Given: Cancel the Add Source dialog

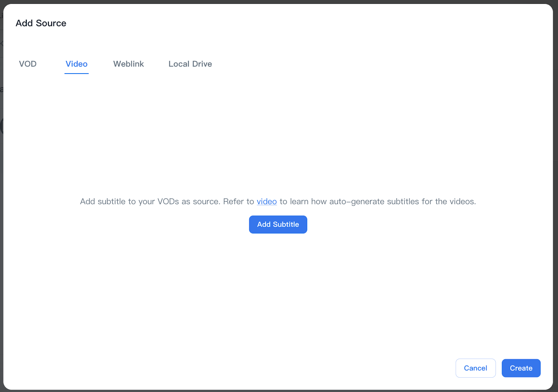Looking at the screenshot, I should coord(475,368).
